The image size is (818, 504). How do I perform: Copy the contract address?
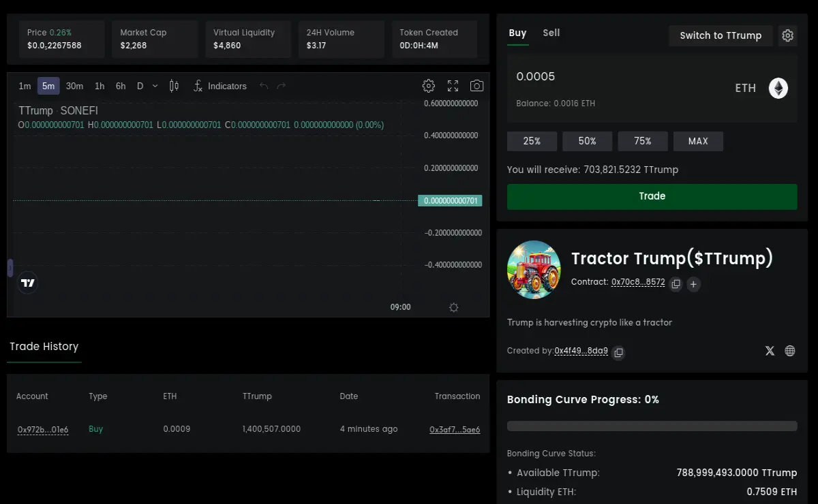(676, 284)
